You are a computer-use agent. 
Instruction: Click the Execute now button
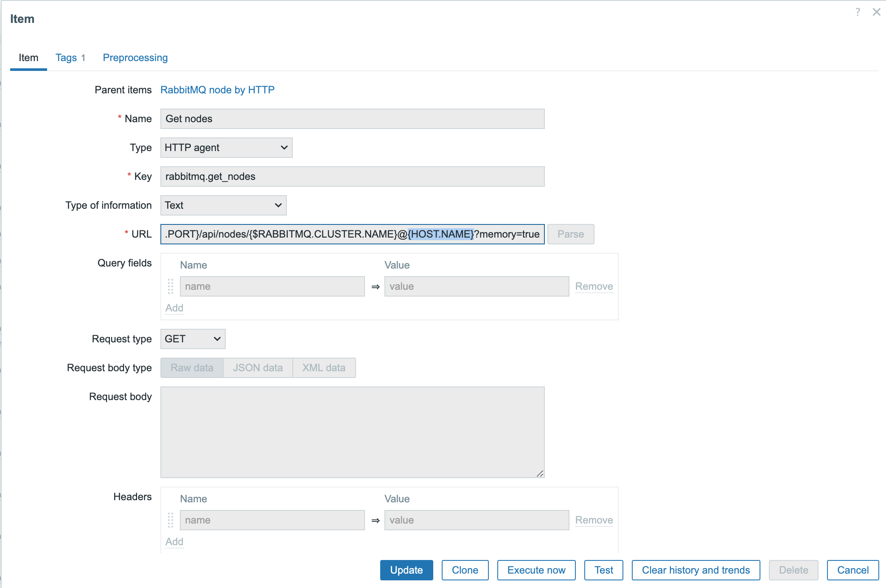click(x=536, y=570)
